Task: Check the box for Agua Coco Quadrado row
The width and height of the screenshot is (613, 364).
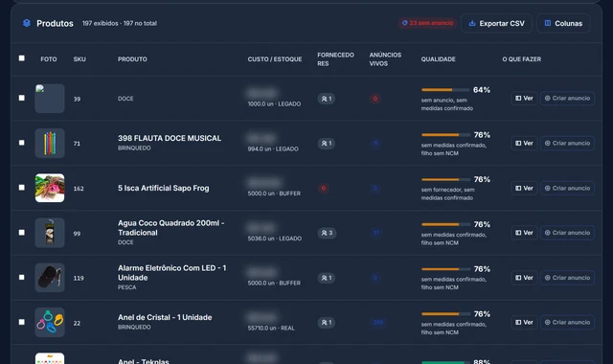Action: click(x=21, y=233)
